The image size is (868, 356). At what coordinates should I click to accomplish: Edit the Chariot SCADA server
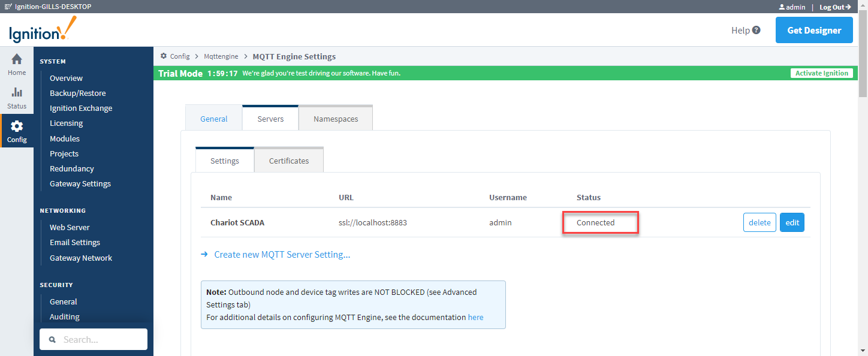click(x=792, y=222)
